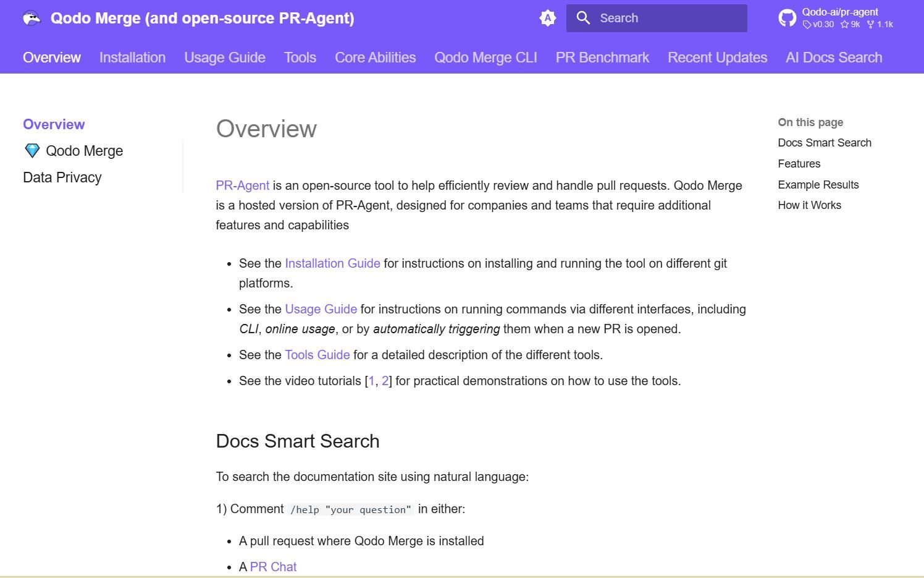Screen dimensions: 924x578
Task: View the Recent Updates tab
Action: point(717,57)
